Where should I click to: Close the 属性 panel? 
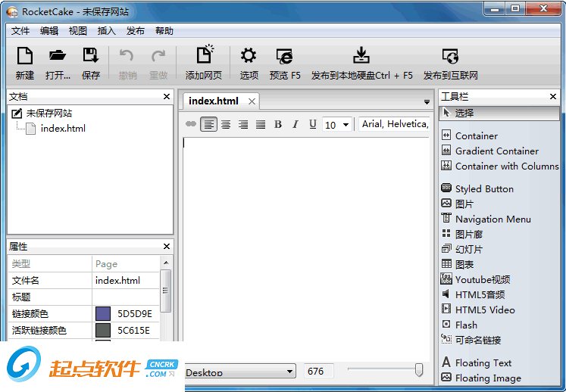(167, 246)
